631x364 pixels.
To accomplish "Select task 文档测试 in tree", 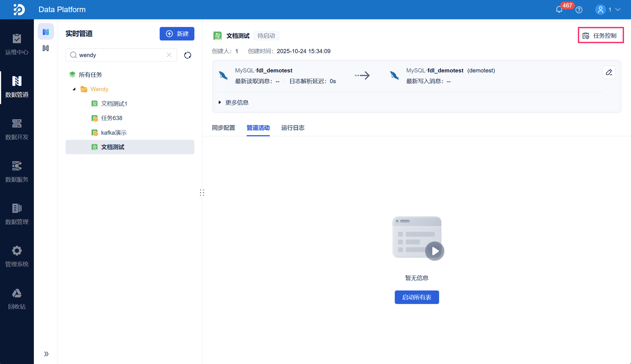I will point(130,147).
